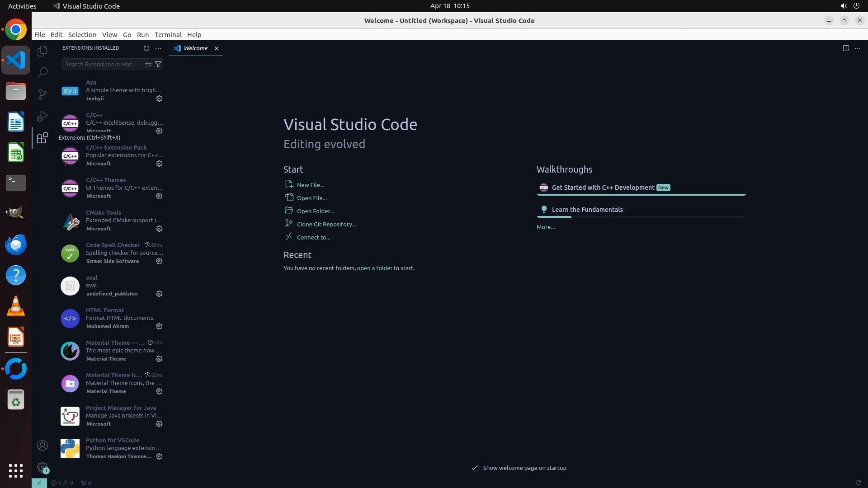Open the Search view icon
Screen dimensions: 868x488
[x=42, y=72]
